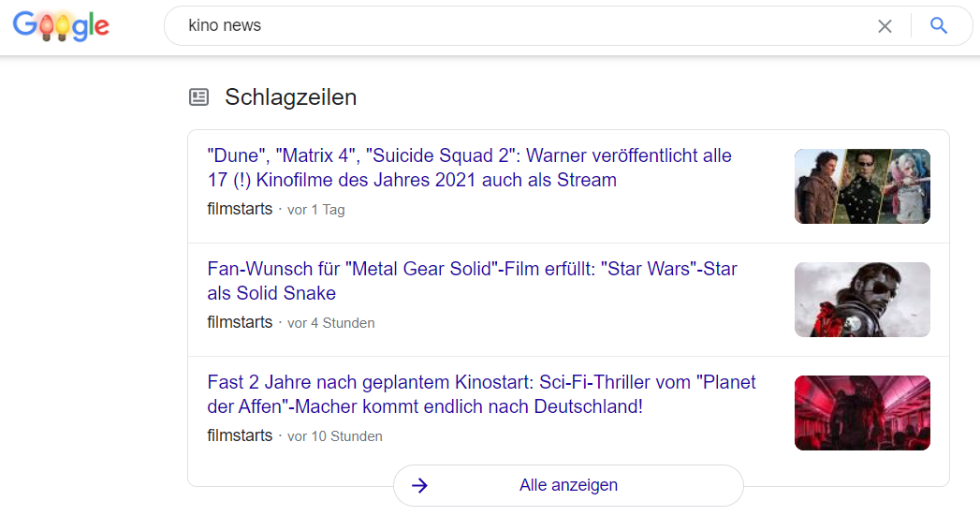Click the red airplane Sci-Fi thriller thumbnail
Screen dimensions: 980x516
click(x=862, y=413)
